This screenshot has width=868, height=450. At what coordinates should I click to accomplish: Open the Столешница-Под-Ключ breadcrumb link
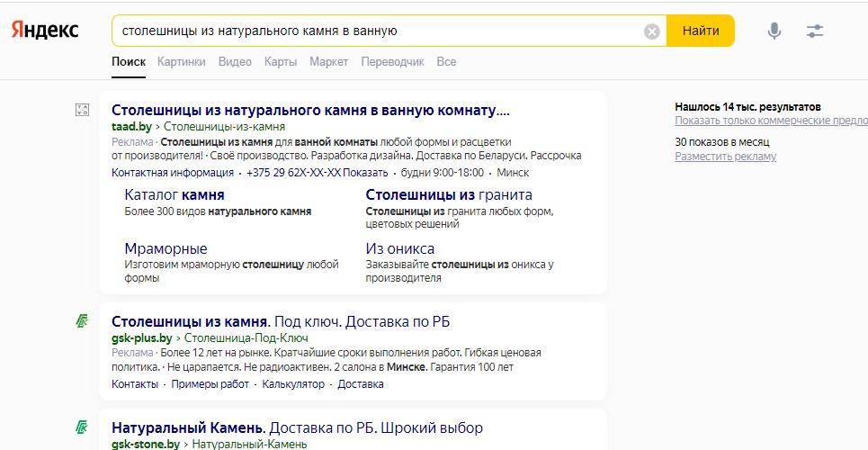pos(246,338)
